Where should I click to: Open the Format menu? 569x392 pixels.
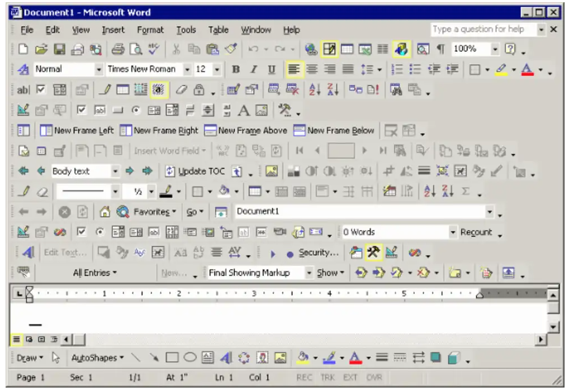(x=150, y=30)
